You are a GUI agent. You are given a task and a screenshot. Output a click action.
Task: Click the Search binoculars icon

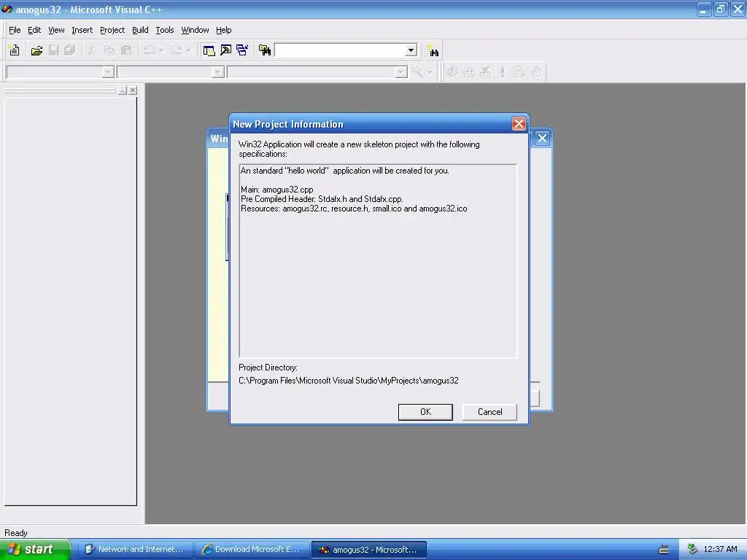coord(433,50)
